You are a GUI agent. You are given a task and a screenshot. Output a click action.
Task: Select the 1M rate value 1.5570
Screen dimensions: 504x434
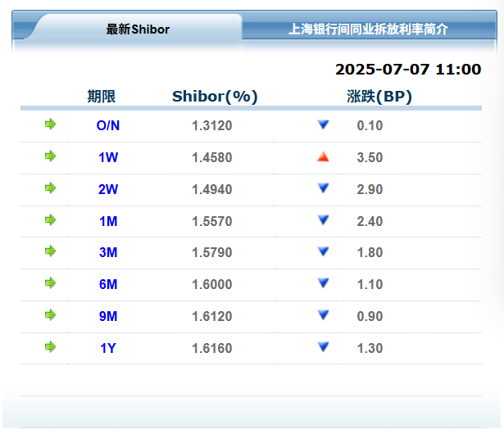pos(211,221)
